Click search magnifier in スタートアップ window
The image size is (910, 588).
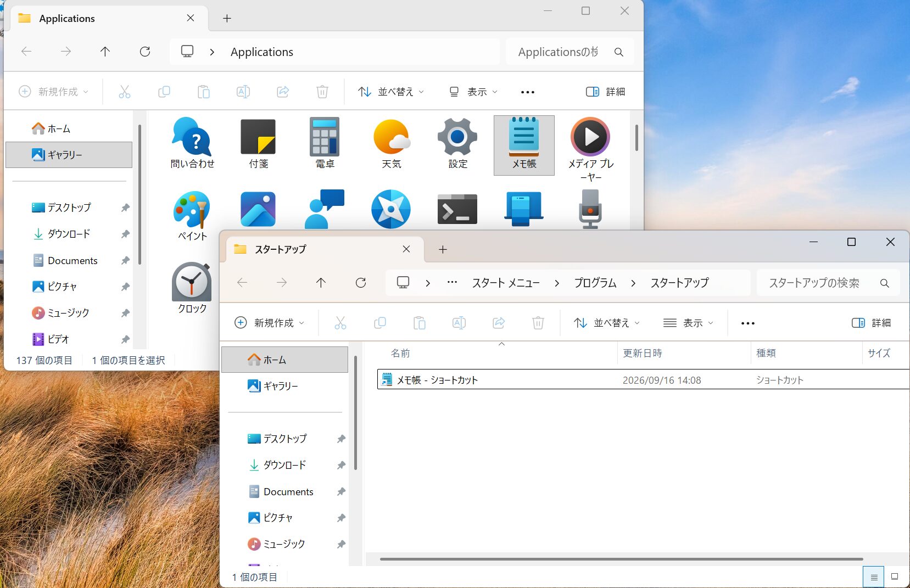point(884,283)
